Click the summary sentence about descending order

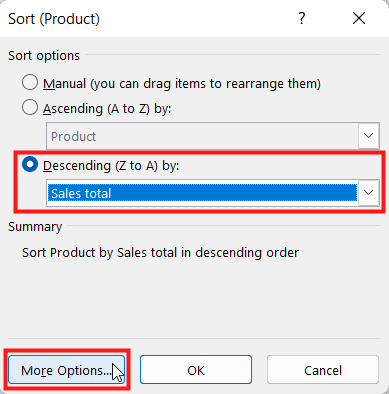click(x=160, y=253)
